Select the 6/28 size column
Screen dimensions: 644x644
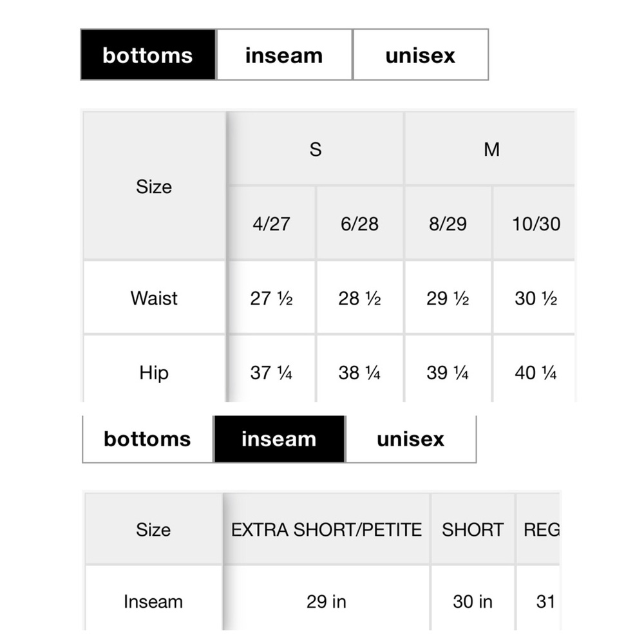(360, 224)
